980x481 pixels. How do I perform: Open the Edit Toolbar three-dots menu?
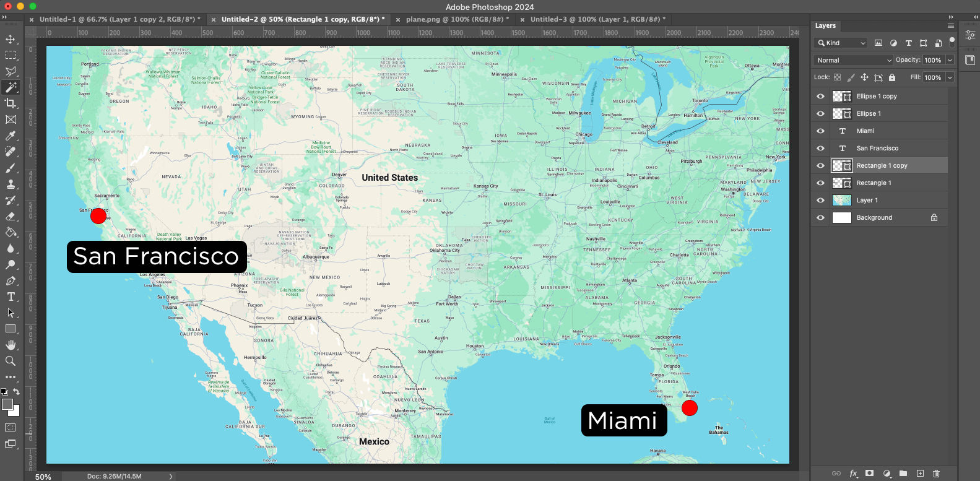tap(11, 376)
